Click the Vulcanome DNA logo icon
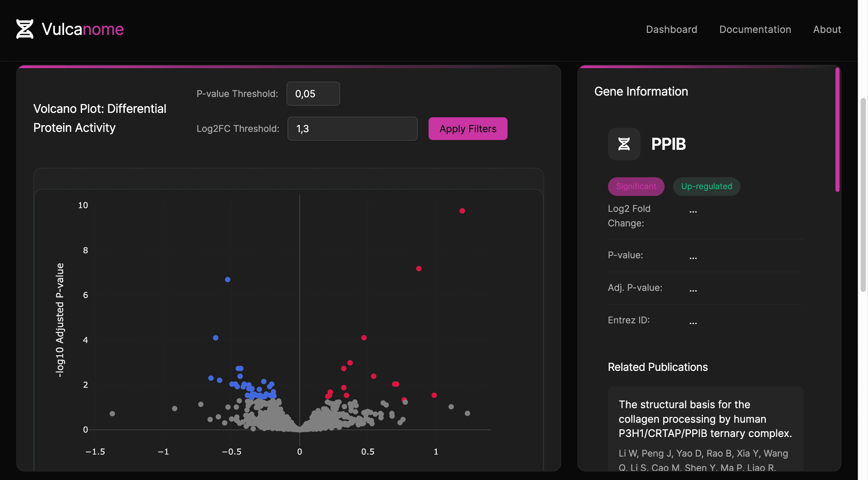Image resolution: width=868 pixels, height=480 pixels. 25,29
